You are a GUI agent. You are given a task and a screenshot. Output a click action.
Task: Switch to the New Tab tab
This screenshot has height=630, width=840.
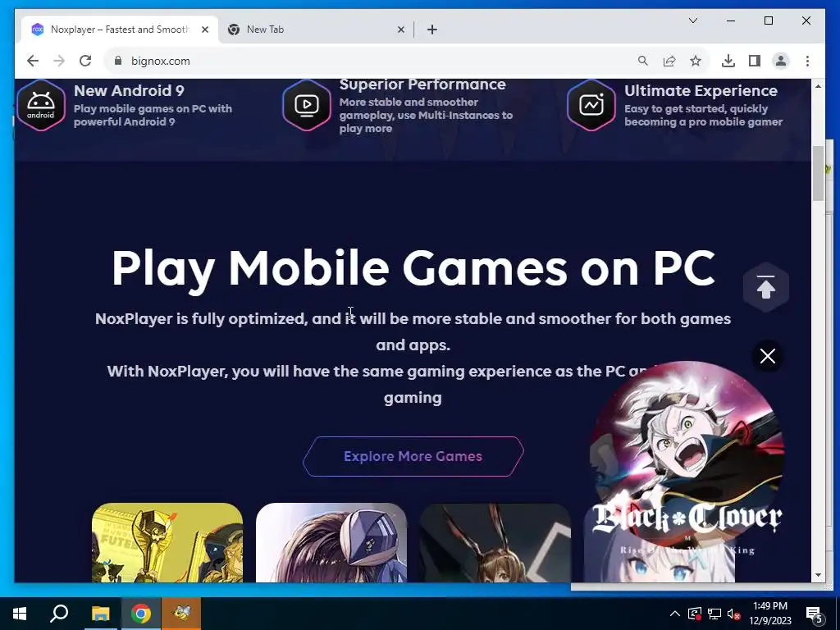pos(316,30)
